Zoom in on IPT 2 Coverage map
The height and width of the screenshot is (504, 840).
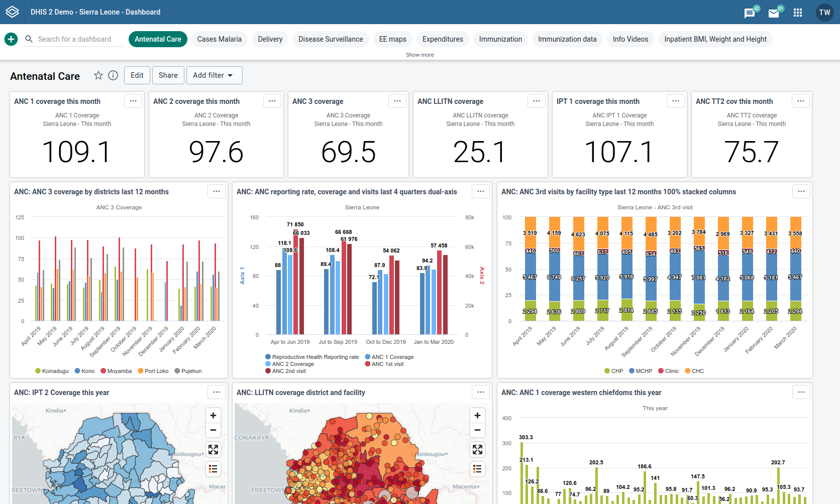pos(213,416)
